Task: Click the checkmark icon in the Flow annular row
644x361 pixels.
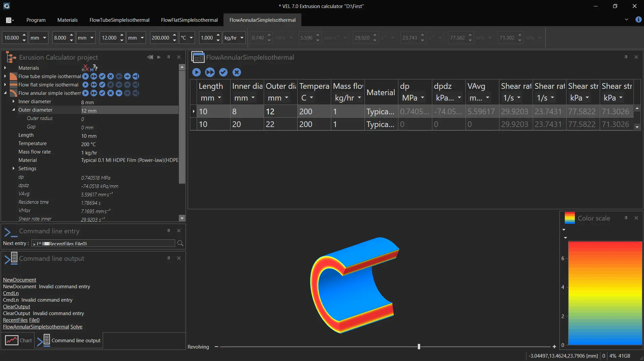Action: coord(102,93)
